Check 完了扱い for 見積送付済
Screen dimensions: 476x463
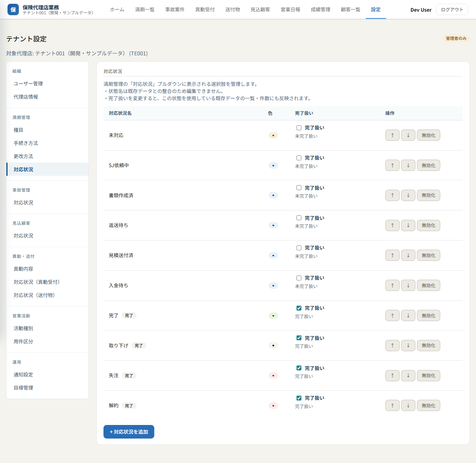pyautogui.click(x=299, y=248)
